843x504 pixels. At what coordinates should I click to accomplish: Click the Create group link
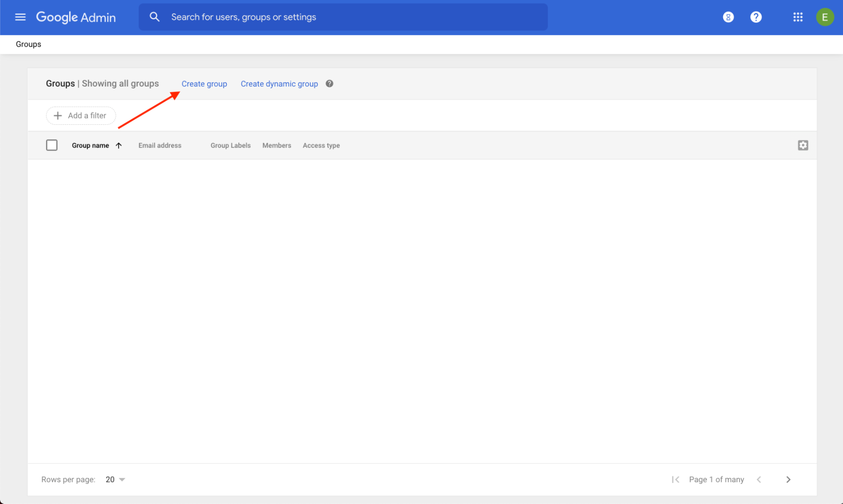pyautogui.click(x=204, y=84)
